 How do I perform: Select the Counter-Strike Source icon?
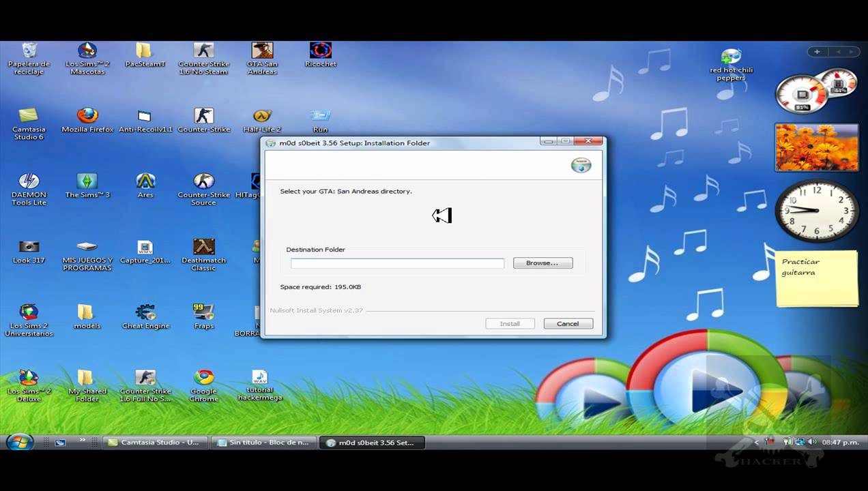[203, 190]
